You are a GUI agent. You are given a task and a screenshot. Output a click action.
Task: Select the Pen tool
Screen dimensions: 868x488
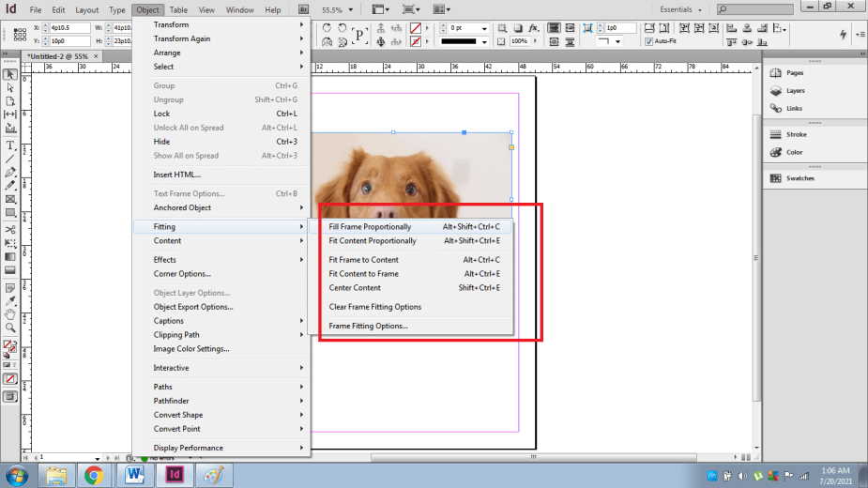coord(10,172)
